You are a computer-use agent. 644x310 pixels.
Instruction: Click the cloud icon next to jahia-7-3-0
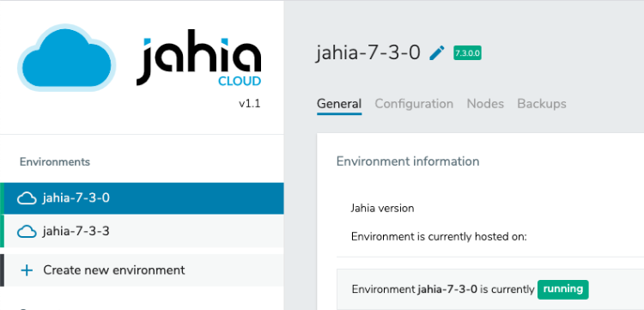click(x=27, y=198)
